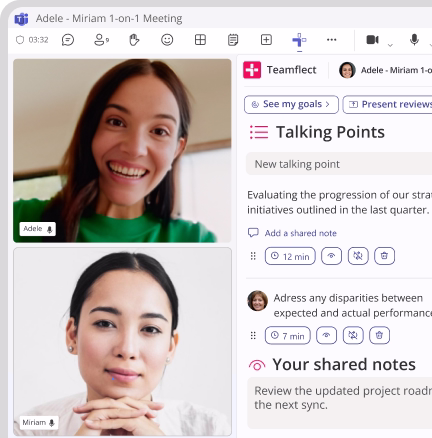Toggle visibility eye next to 7 min
The image size is (432, 438).
pos(326,335)
